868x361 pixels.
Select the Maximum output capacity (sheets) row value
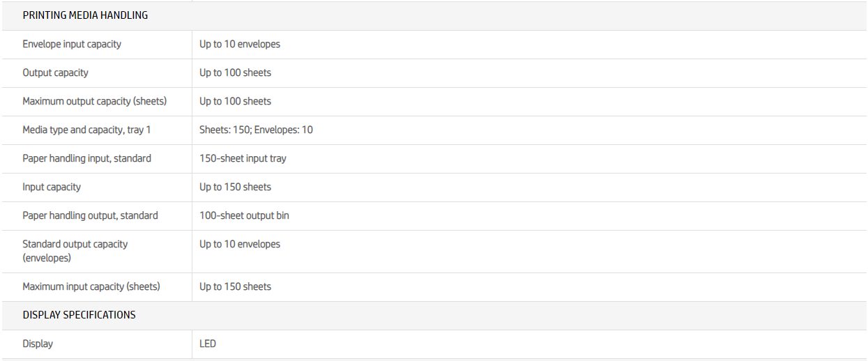[x=235, y=101]
